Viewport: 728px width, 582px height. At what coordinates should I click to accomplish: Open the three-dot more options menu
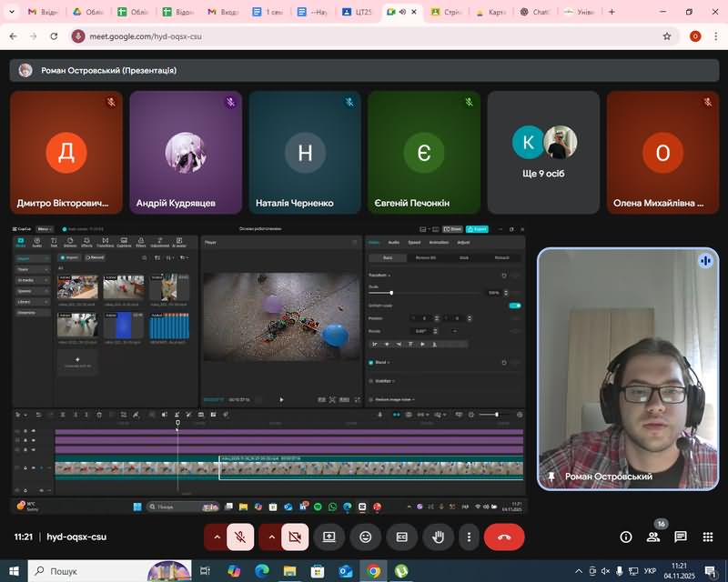(x=469, y=537)
